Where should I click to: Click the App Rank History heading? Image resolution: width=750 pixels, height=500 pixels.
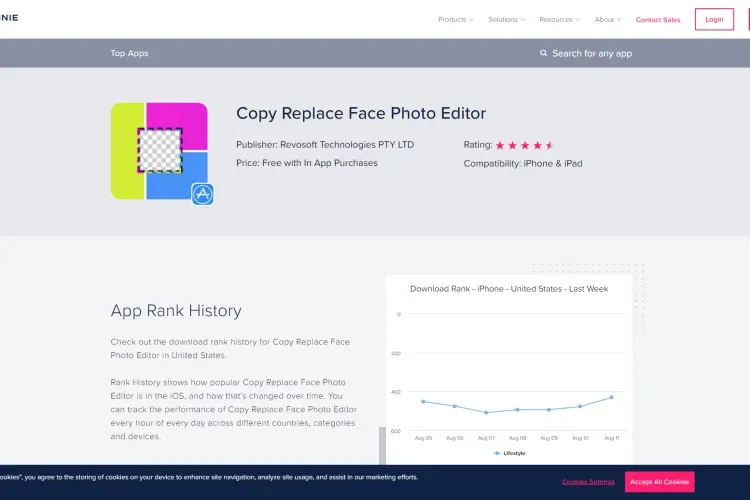point(176,311)
